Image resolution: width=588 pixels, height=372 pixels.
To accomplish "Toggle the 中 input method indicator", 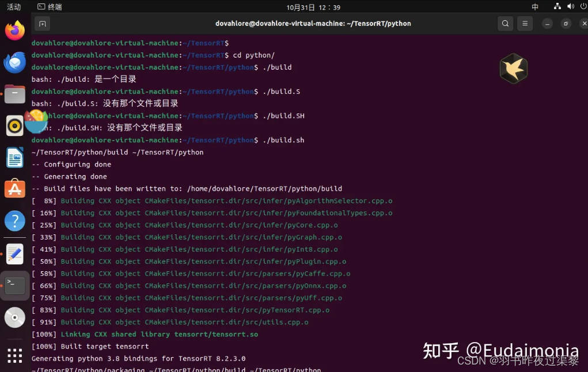I will tap(534, 6).
